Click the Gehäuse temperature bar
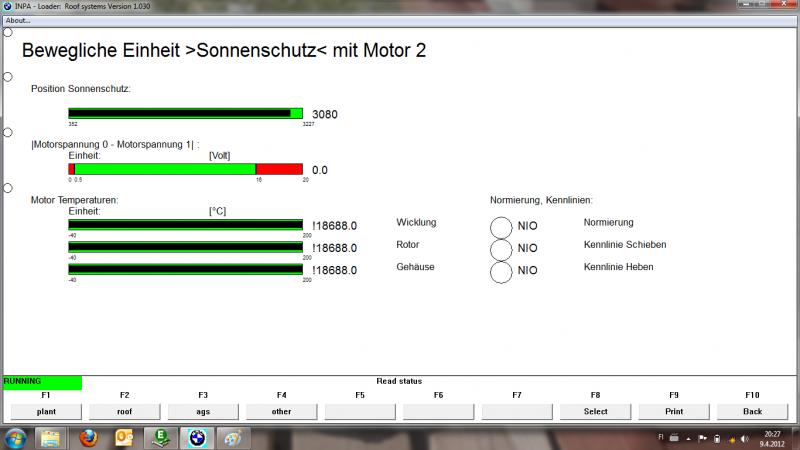This screenshot has width=800, height=450. 186,269
